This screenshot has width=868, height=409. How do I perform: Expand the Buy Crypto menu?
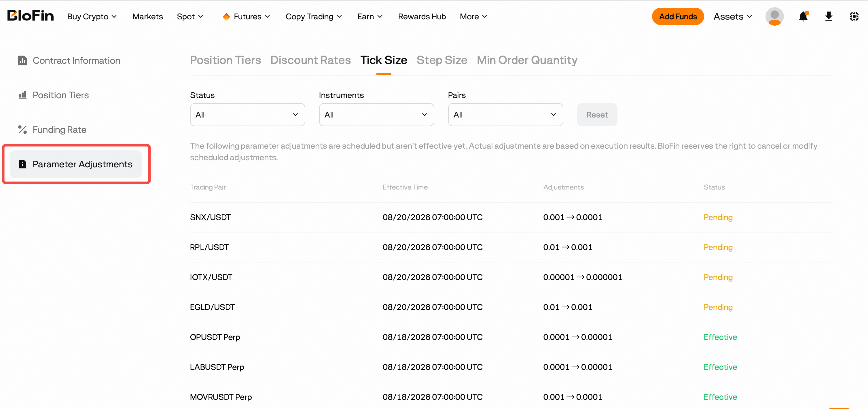click(92, 16)
